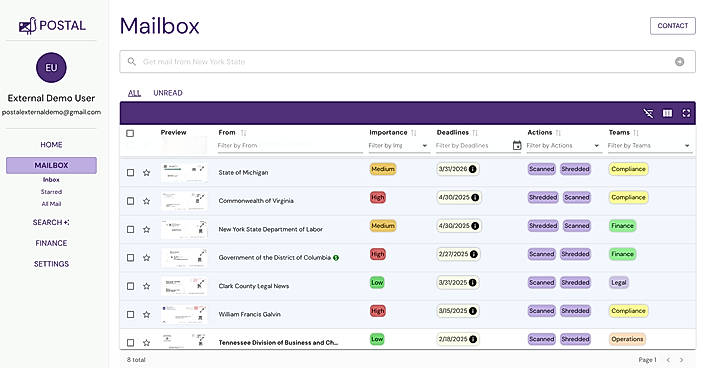Open HOME in the sidebar
Screen dimensions: 703x368
(x=51, y=145)
